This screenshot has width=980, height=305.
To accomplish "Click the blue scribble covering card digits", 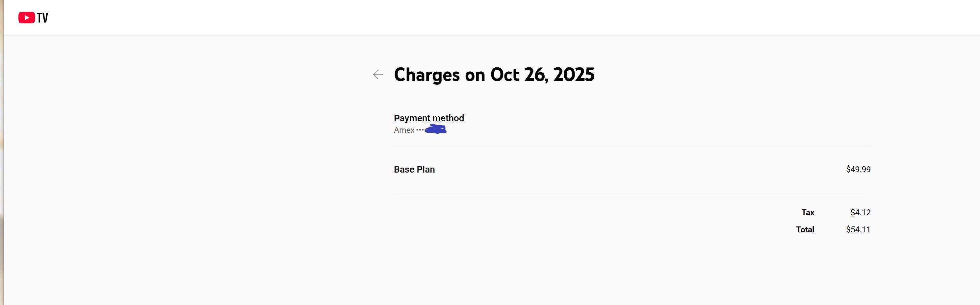I will pyautogui.click(x=436, y=129).
